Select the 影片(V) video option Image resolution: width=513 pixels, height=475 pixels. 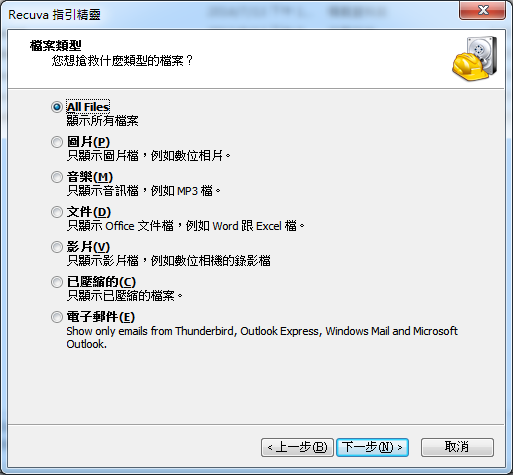pyautogui.click(x=57, y=247)
